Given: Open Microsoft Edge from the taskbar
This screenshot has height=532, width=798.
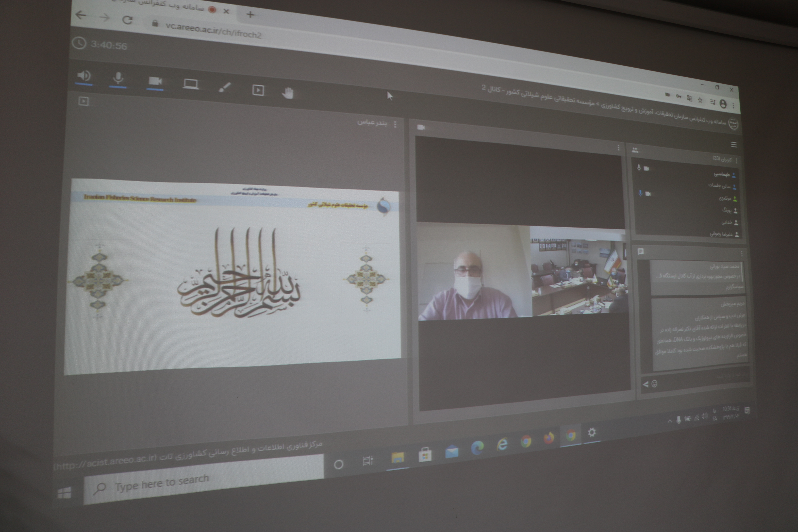Looking at the screenshot, I should click(477, 448).
